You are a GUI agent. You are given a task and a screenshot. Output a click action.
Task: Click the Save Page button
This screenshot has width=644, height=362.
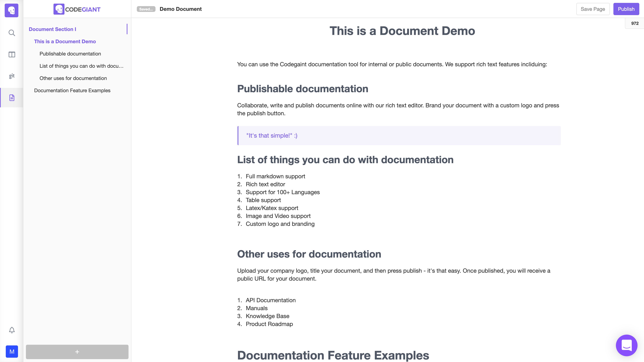(593, 9)
